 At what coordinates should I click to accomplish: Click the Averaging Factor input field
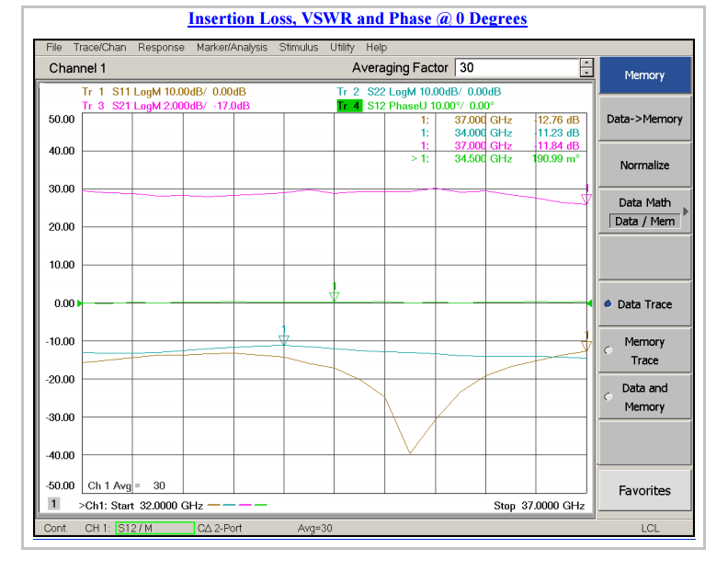point(517,68)
